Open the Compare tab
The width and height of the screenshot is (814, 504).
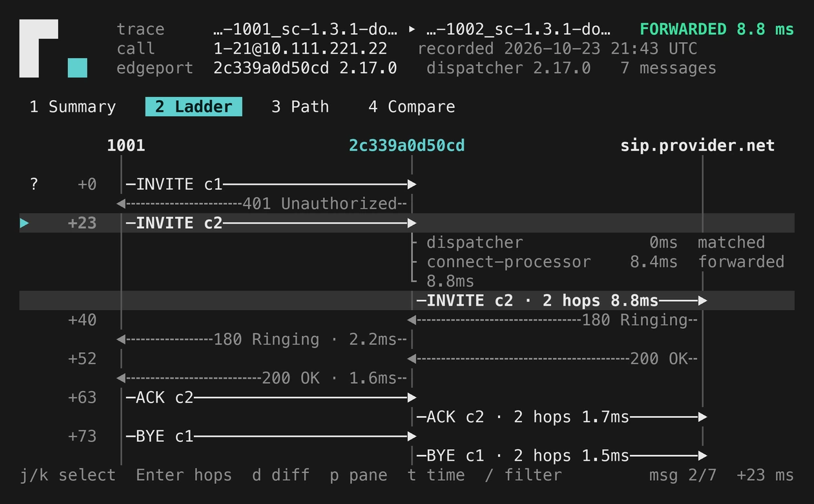[412, 107]
